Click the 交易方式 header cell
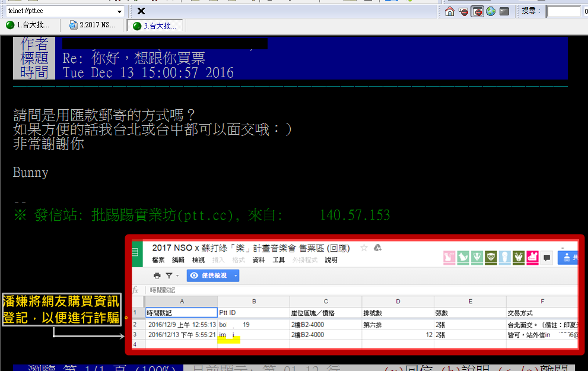 point(542,313)
